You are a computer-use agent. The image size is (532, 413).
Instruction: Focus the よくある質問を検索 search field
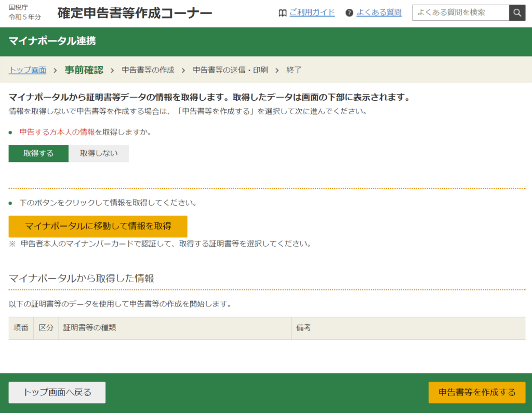(x=460, y=13)
